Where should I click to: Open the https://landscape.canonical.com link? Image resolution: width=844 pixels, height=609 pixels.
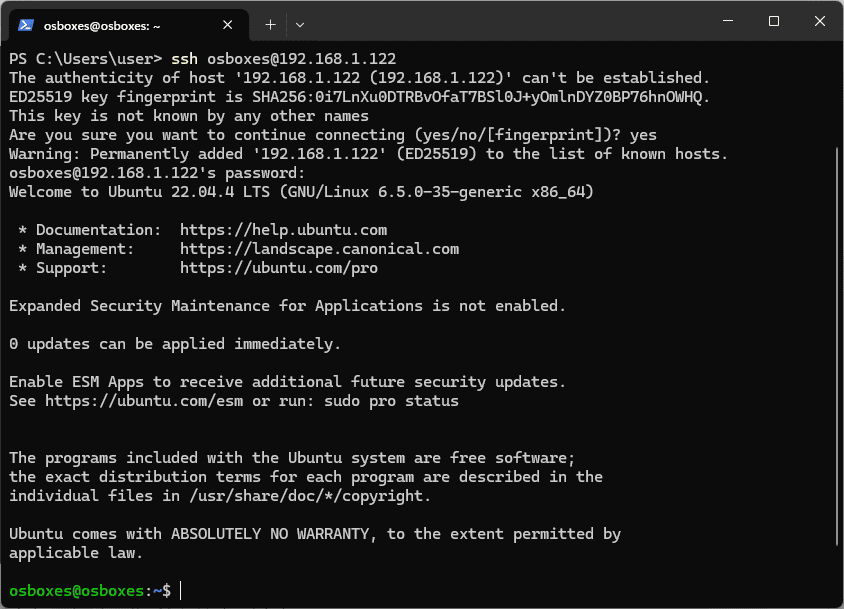click(x=319, y=249)
